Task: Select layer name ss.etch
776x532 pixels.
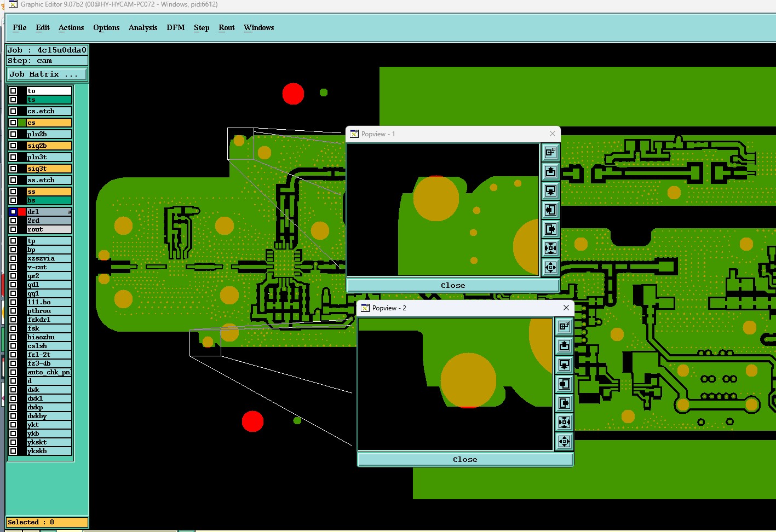Action: tap(49, 180)
